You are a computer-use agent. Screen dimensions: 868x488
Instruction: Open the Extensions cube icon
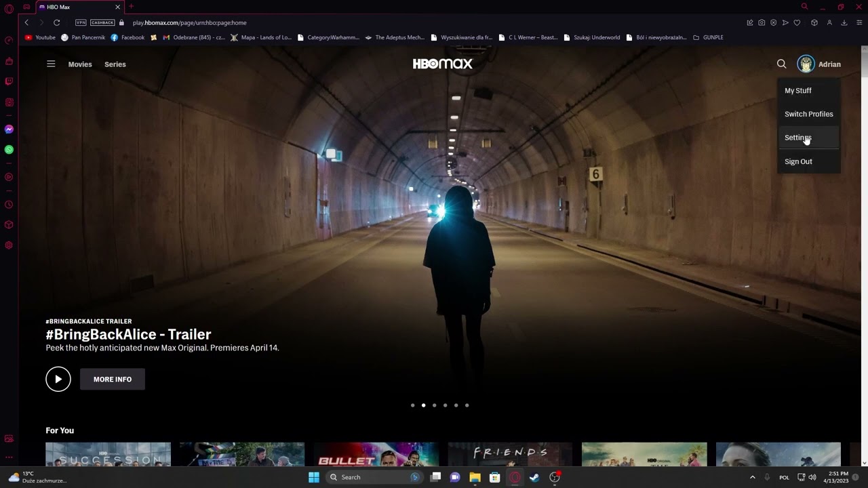pyautogui.click(x=814, y=22)
